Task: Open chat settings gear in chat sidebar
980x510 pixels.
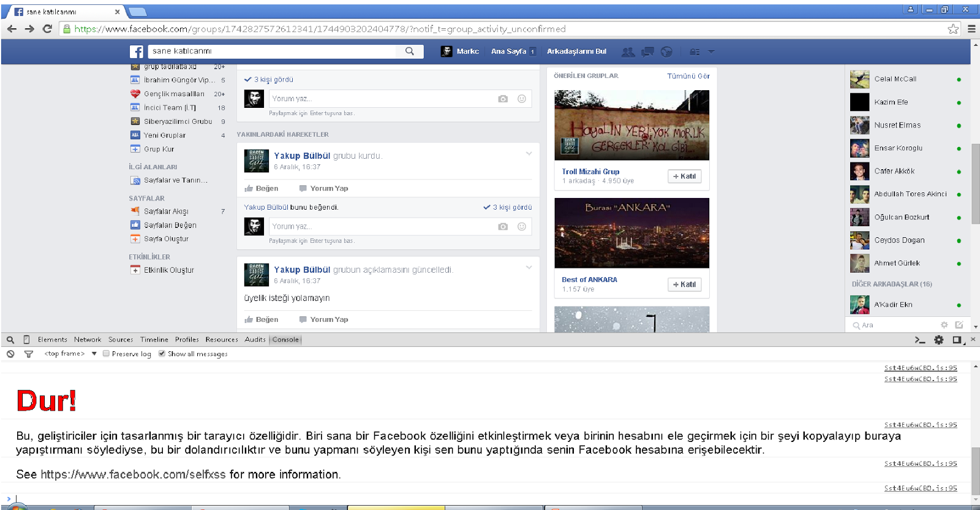Action: click(944, 325)
